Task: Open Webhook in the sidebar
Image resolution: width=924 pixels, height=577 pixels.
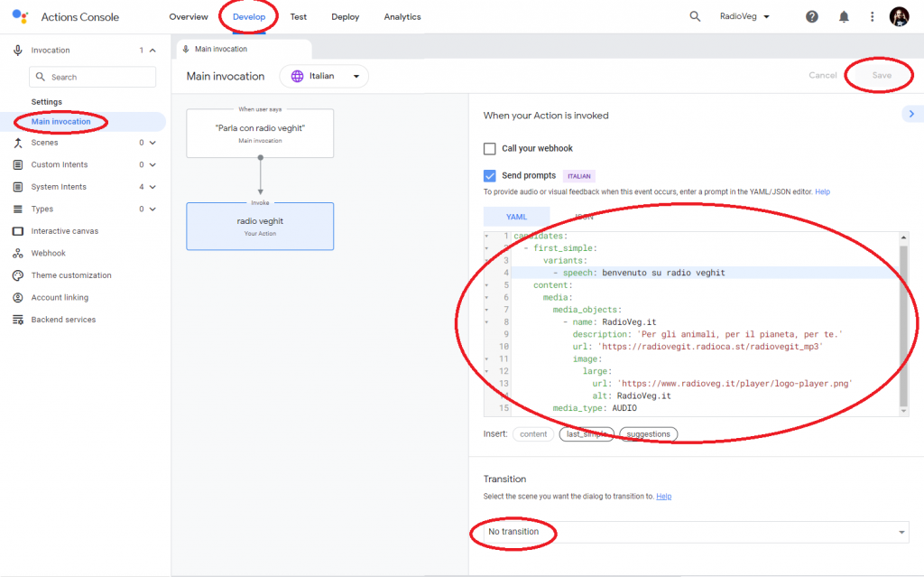Action: (48, 254)
